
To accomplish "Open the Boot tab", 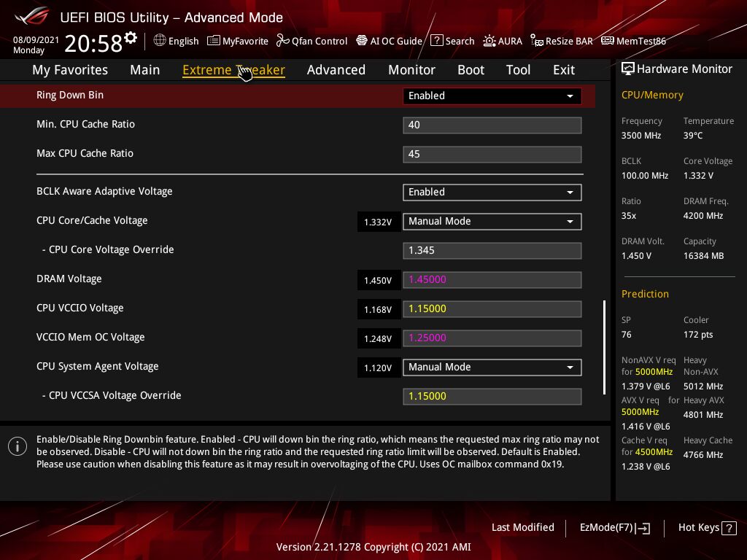I will coord(471,69).
